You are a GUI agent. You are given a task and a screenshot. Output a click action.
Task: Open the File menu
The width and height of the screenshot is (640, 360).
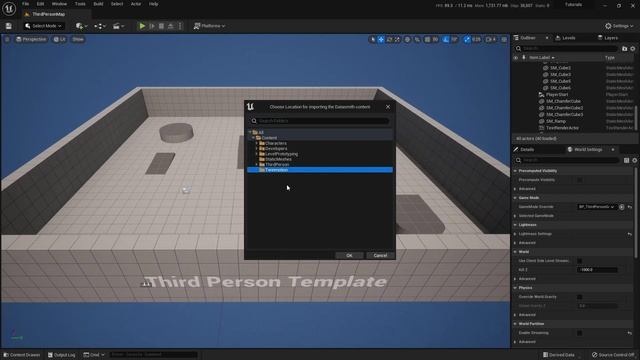click(x=25, y=4)
